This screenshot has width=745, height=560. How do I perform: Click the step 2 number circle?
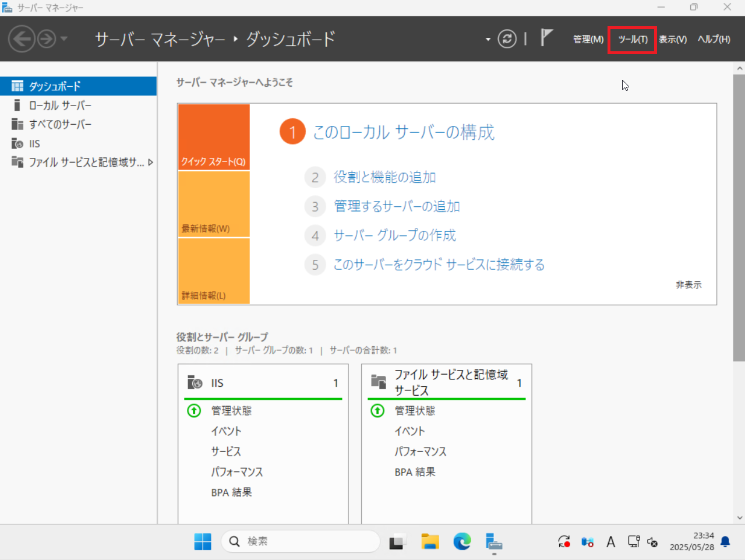tap(315, 177)
